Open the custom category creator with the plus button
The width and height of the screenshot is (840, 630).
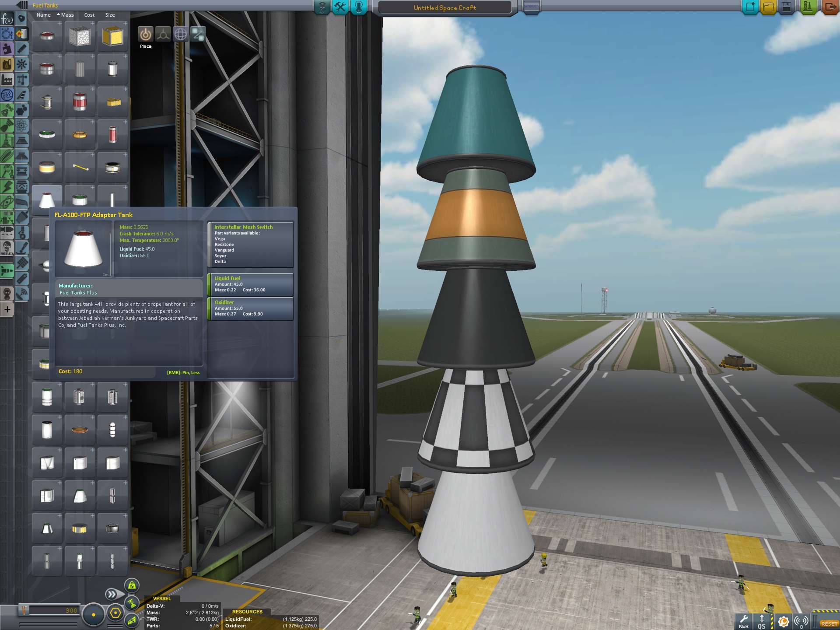[7, 310]
